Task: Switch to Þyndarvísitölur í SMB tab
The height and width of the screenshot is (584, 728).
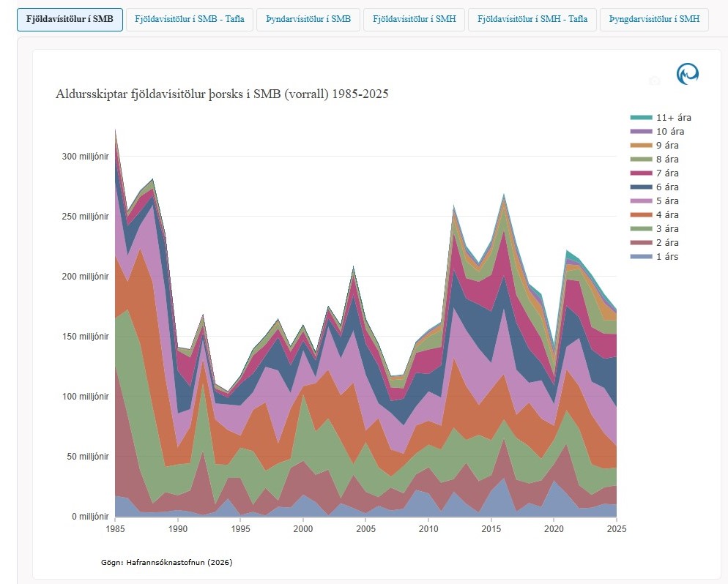Action: click(308, 19)
